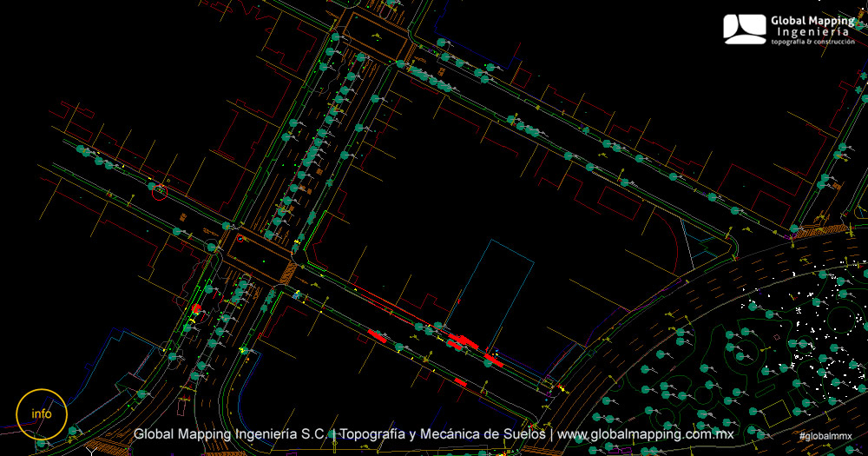
Task: Click the red filled marker on lower-left avenue
Action: click(x=196, y=308)
